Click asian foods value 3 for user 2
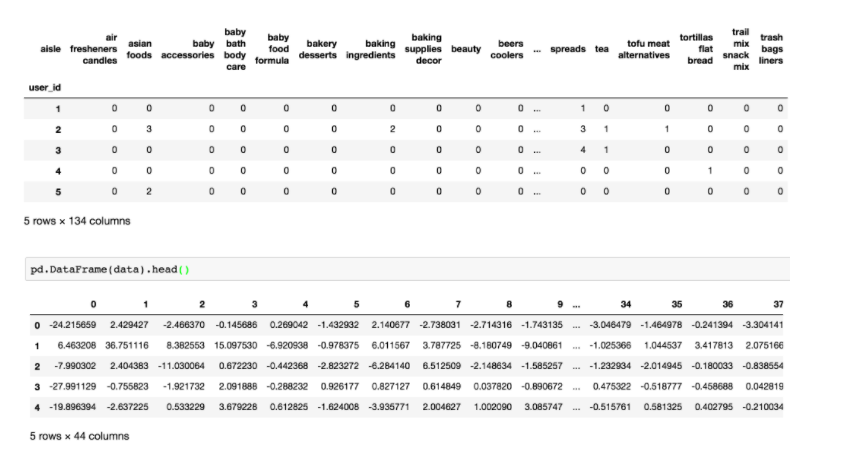858x470 pixels. (149, 129)
